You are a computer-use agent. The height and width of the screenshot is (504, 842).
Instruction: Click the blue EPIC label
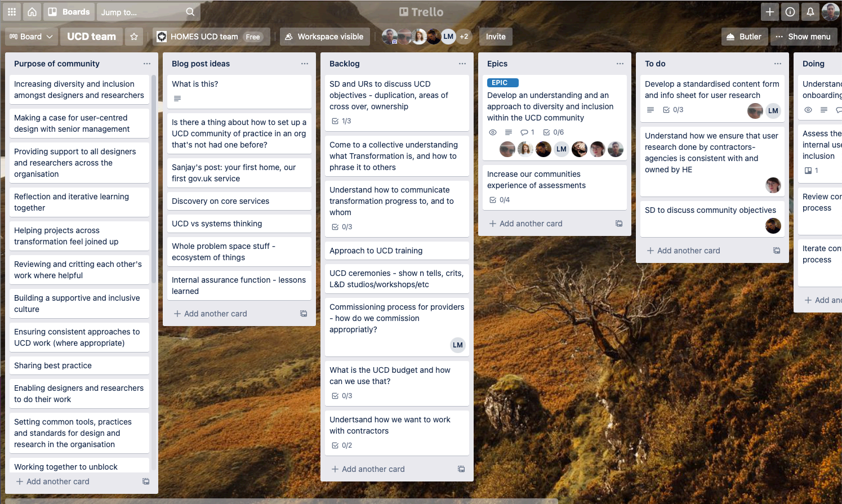[503, 83]
